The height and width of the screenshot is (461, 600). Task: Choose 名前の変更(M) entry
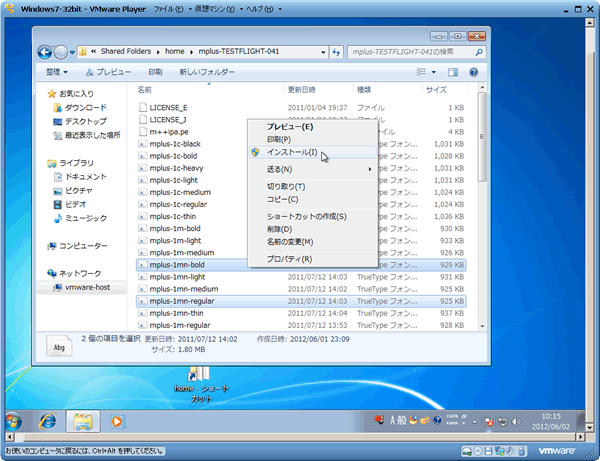pos(312,242)
